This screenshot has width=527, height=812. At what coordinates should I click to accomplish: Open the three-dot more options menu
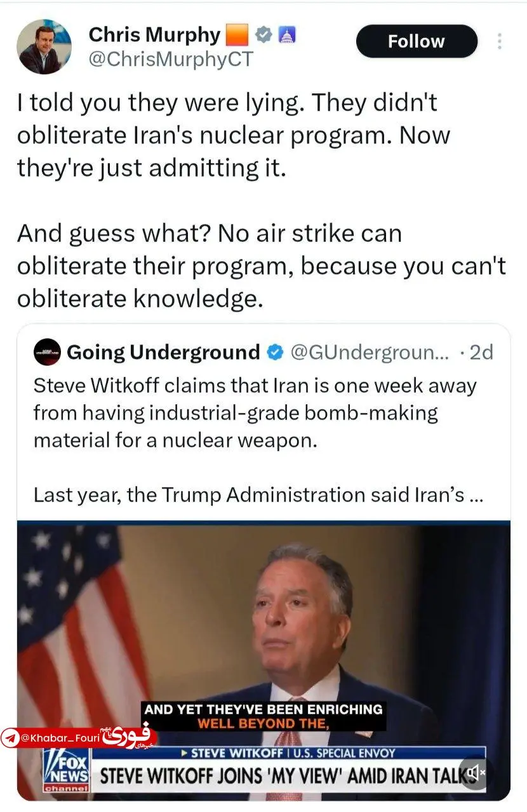tap(500, 42)
